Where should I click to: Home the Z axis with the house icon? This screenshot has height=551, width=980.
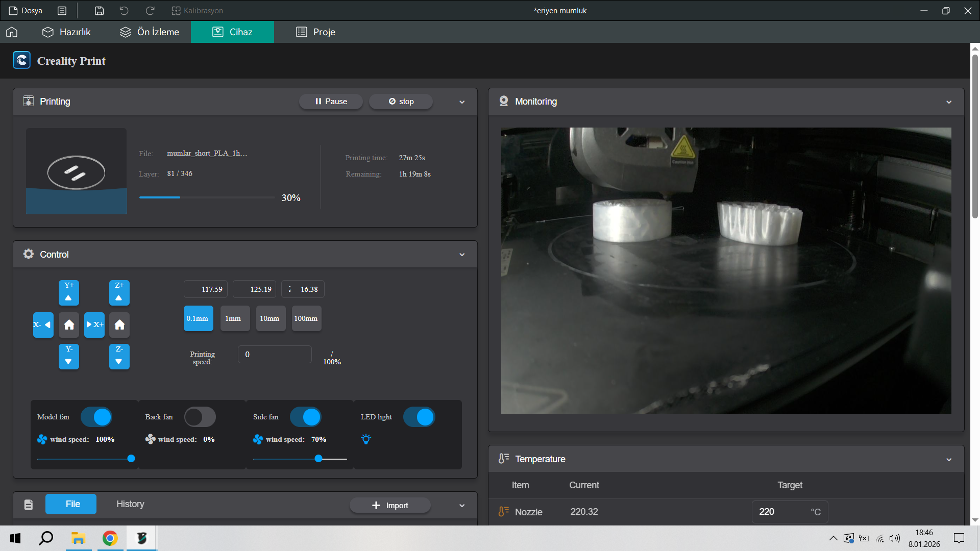tap(119, 325)
